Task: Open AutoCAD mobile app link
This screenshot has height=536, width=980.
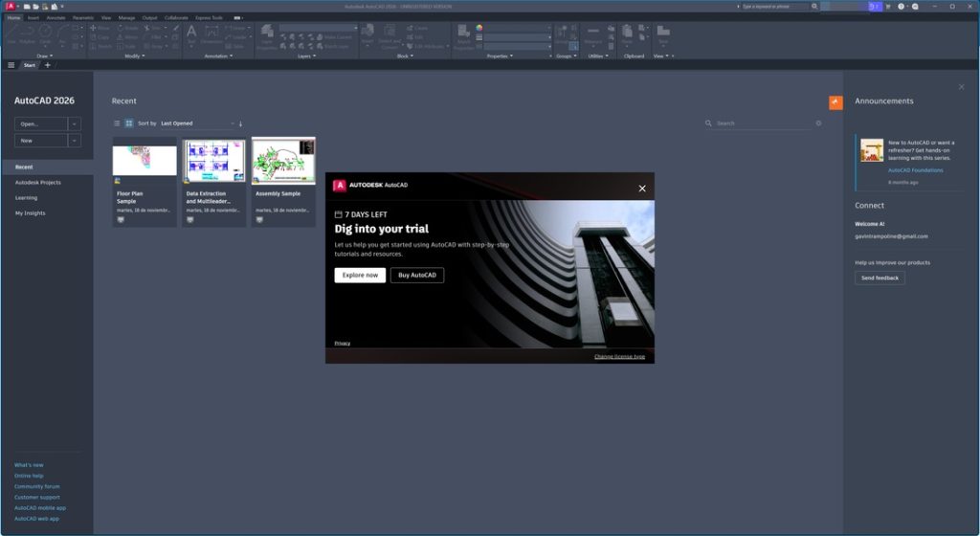Action: [40, 507]
